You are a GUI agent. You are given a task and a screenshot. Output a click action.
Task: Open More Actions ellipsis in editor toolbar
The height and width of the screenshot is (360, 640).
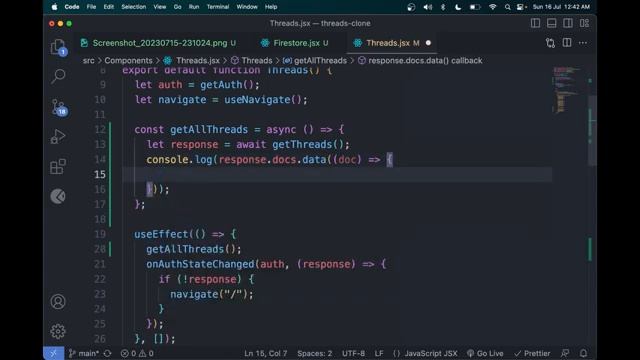(583, 43)
